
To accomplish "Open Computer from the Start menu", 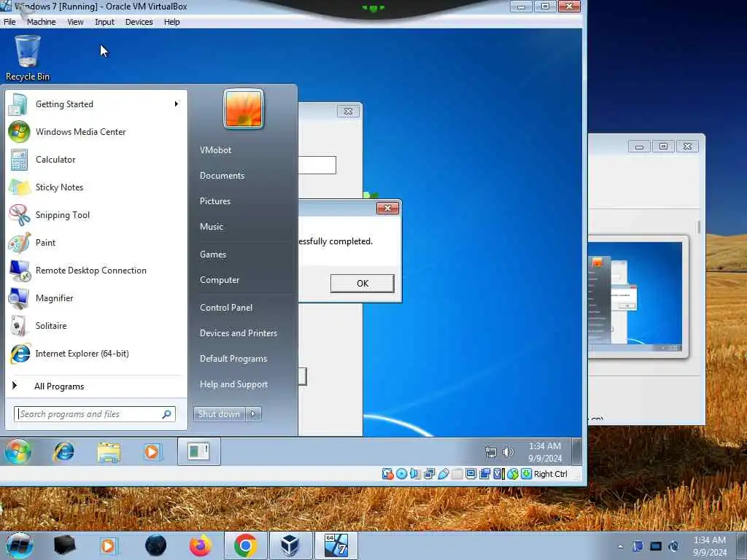I will click(x=220, y=280).
